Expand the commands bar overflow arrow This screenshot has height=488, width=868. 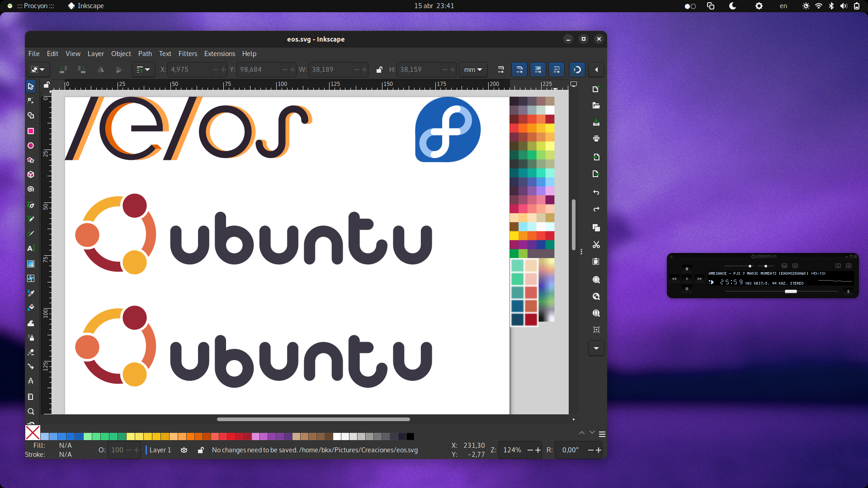[x=596, y=348]
